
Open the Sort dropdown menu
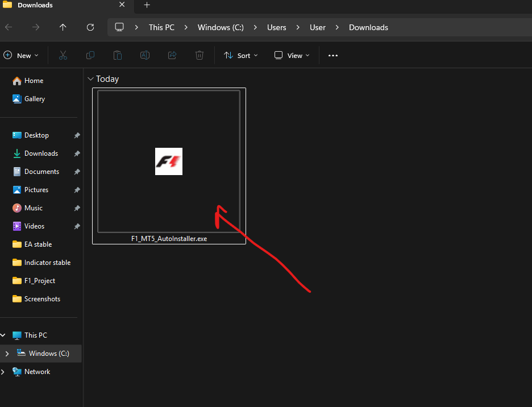coord(241,55)
